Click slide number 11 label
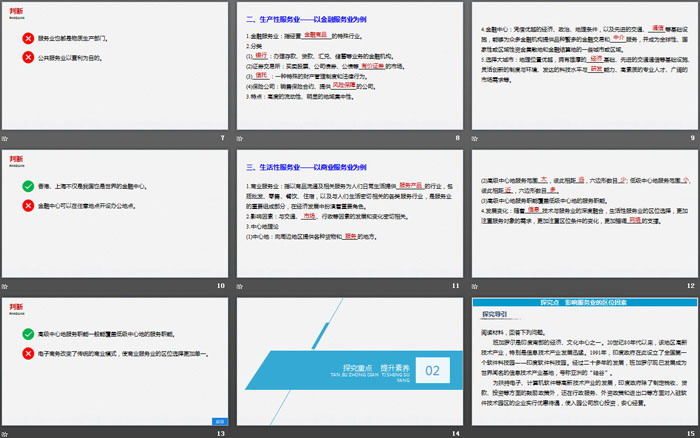 pos(456,286)
